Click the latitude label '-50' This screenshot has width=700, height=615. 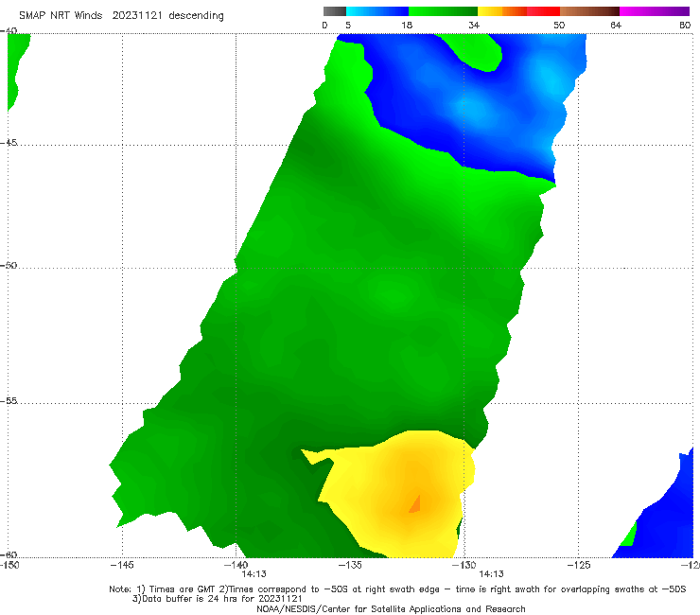[9, 265]
